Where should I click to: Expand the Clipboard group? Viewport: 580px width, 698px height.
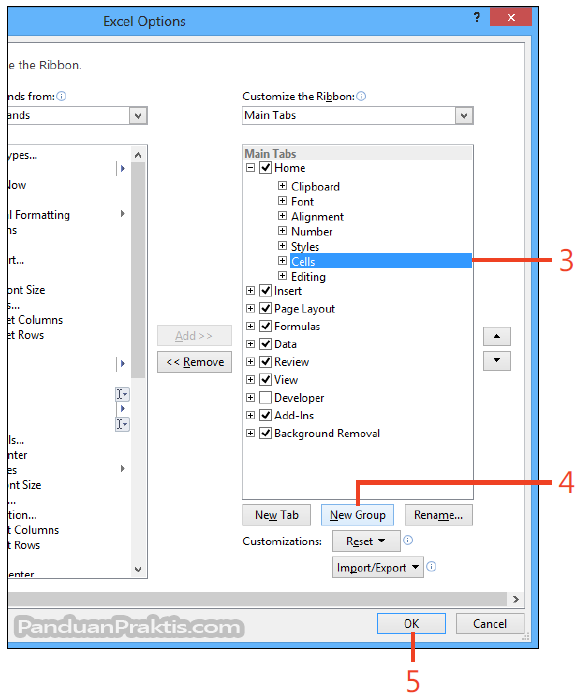point(282,186)
